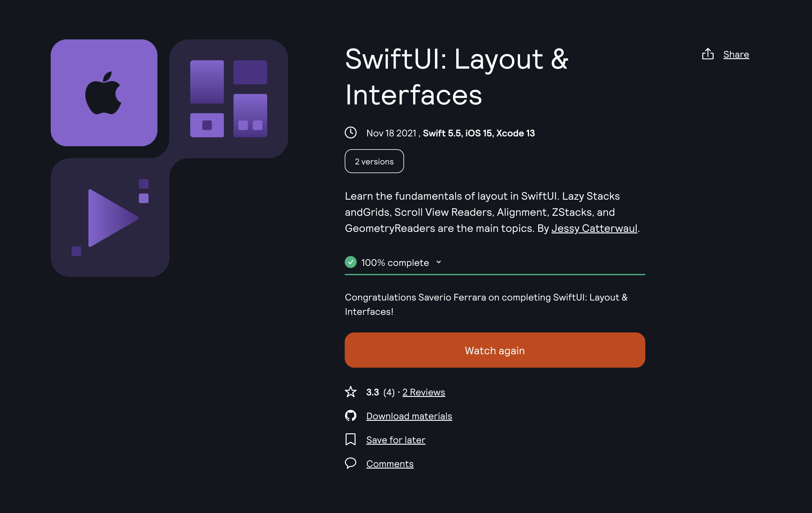Click the Apple logo artwork tile

click(x=104, y=93)
